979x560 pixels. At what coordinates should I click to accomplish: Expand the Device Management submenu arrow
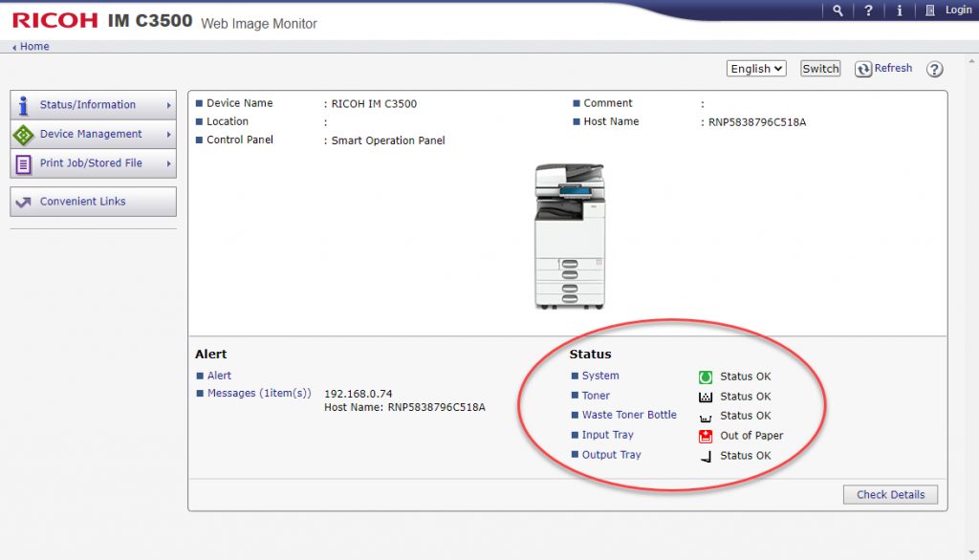pyautogui.click(x=168, y=134)
